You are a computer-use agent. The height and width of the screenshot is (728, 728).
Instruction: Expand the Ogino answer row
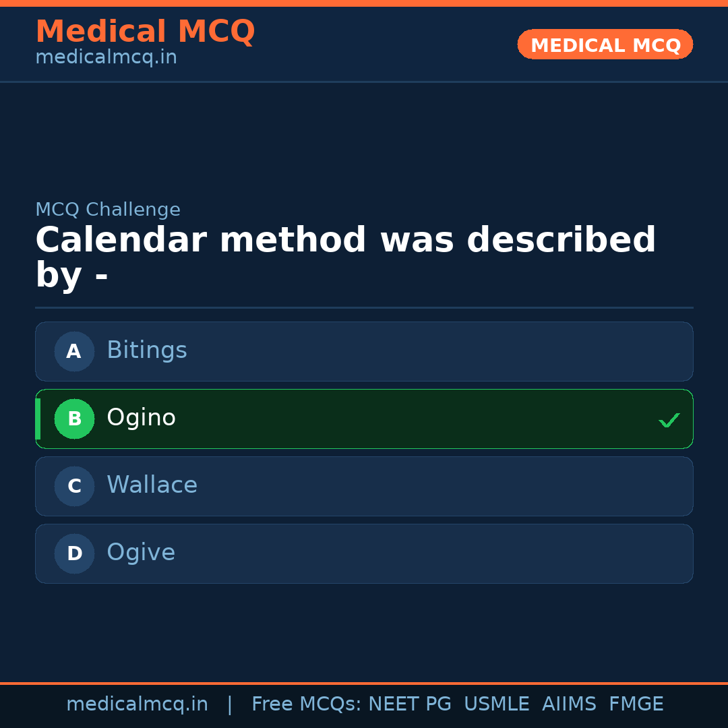364,419
